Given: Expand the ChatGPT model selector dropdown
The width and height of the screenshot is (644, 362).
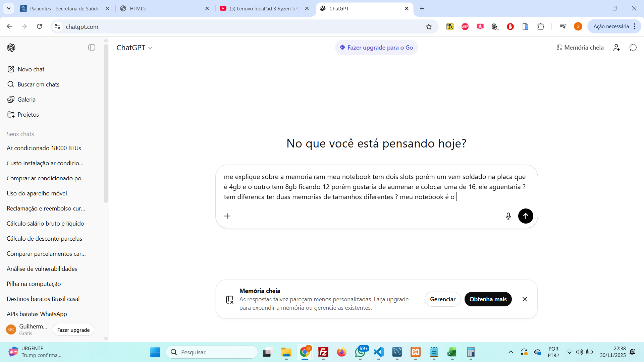Looking at the screenshot, I should pos(135,48).
